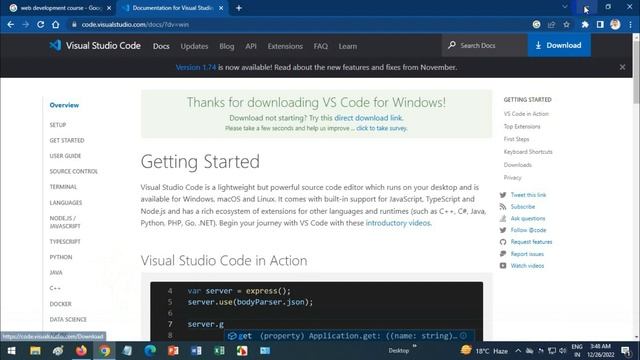Dismiss the Version 1.74 announcement banner
Image resolution: width=640 pixels, height=360 pixels.
coord(622,67)
